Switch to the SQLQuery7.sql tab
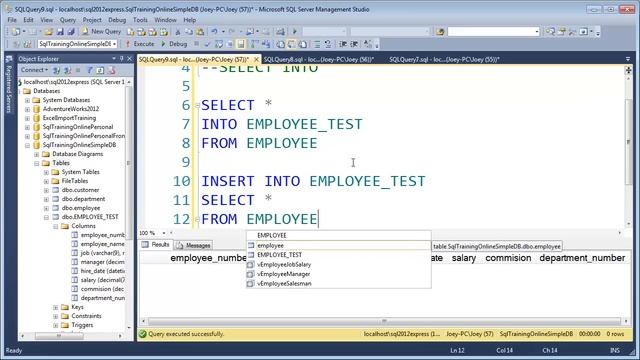Screen dimensions: 640x360 point(444,59)
